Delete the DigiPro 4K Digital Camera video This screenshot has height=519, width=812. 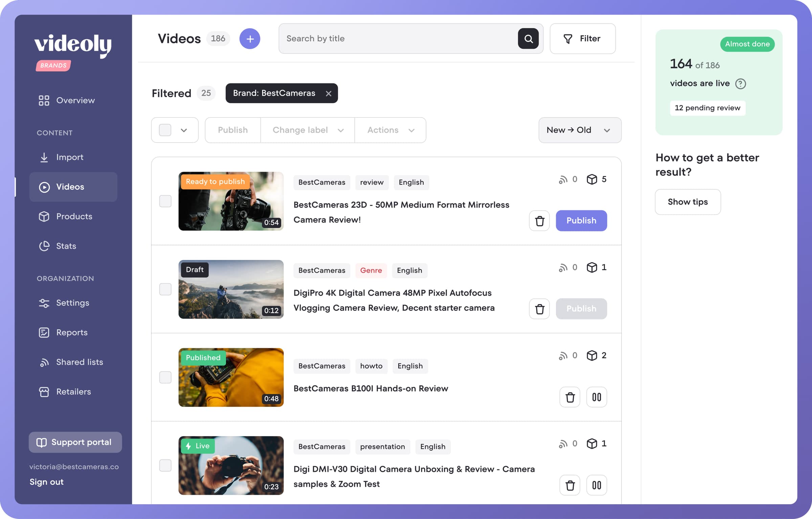[x=539, y=309]
